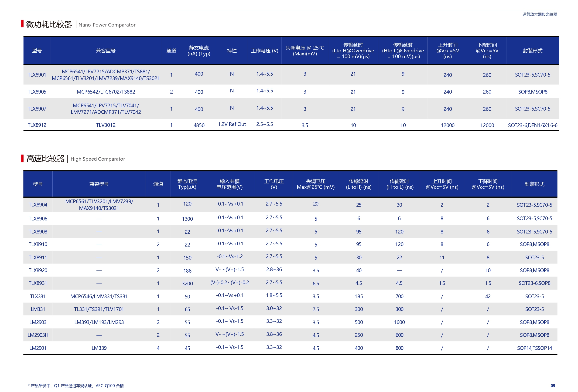Select the TLX8904 row model cell
Screen dimensions: 578x392
coord(38,205)
